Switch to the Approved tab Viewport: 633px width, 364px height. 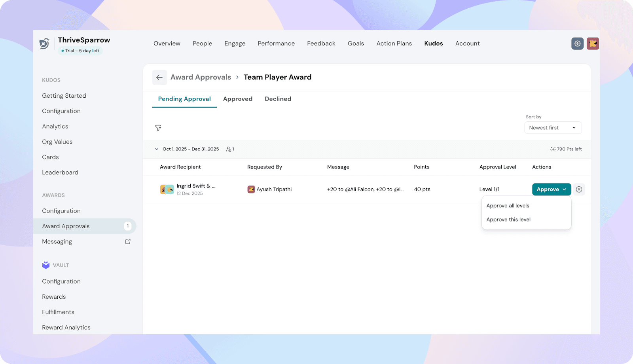pos(238,99)
